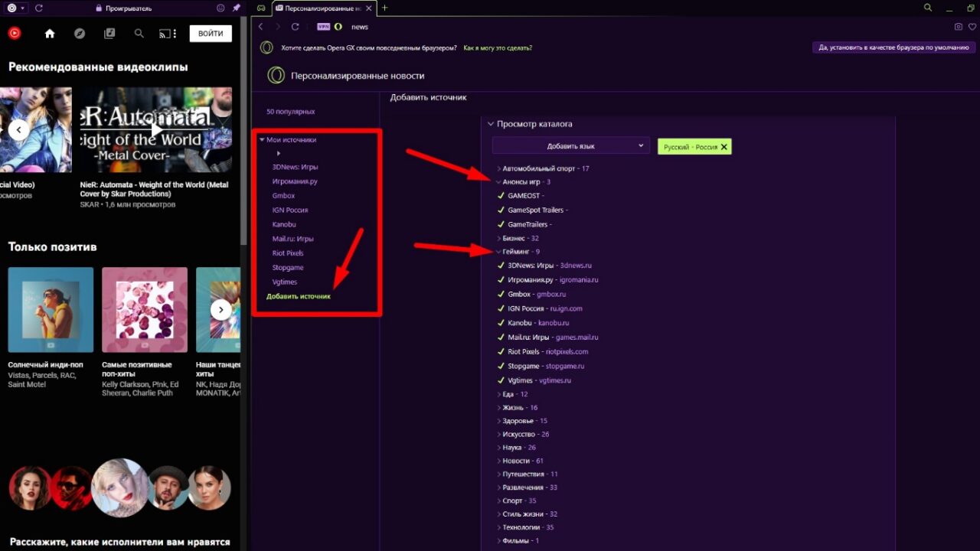Collapse the Анонсы игр category
980x551 pixels.
(x=498, y=182)
